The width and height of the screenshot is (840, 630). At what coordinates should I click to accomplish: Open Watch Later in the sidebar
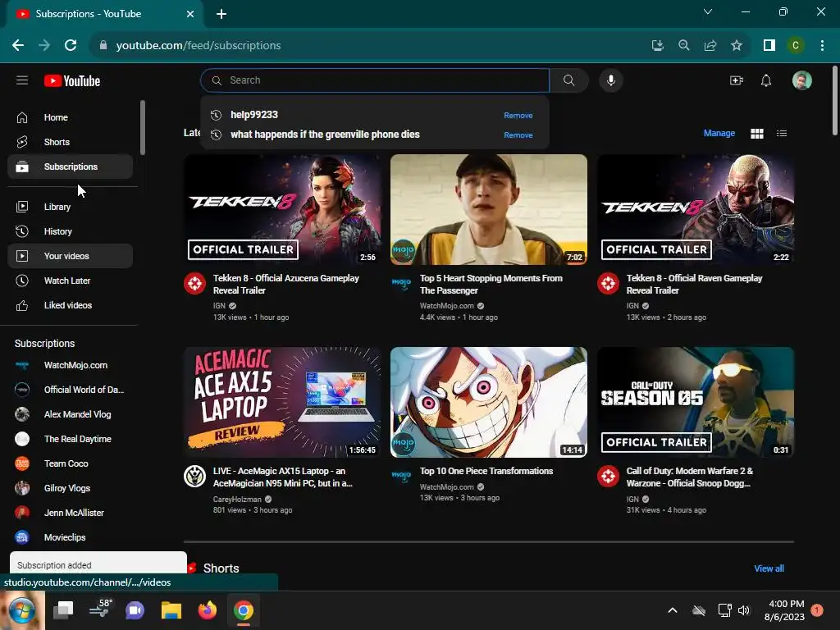pos(71,281)
